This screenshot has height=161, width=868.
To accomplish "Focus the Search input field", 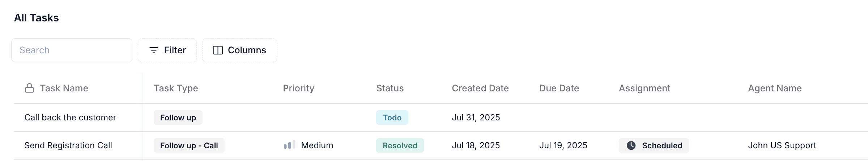I will [x=72, y=50].
